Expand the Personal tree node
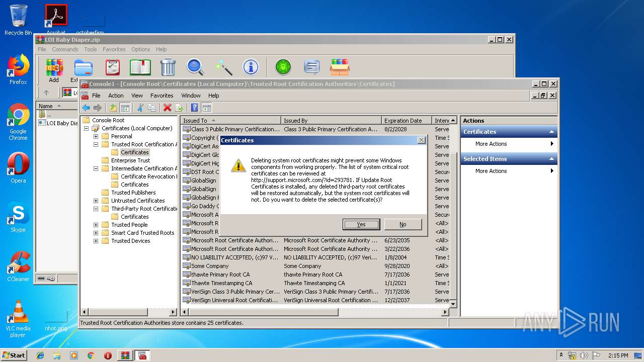644x362 pixels. point(96,136)
